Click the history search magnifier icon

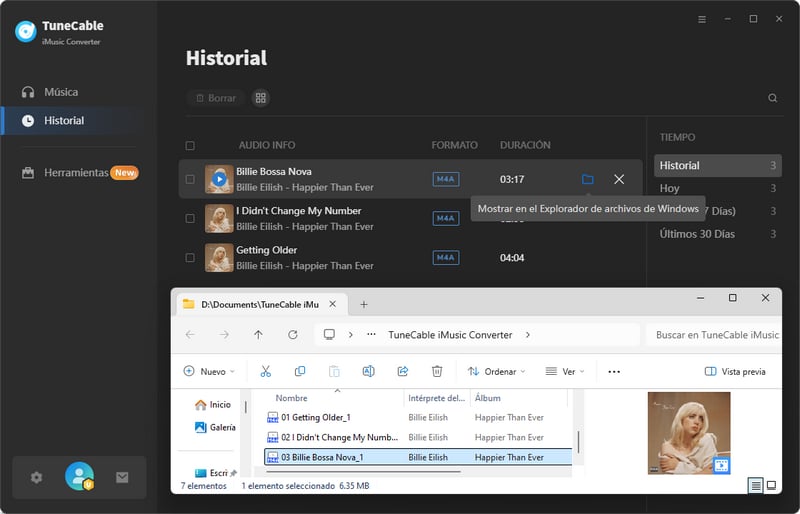point(772,98)
